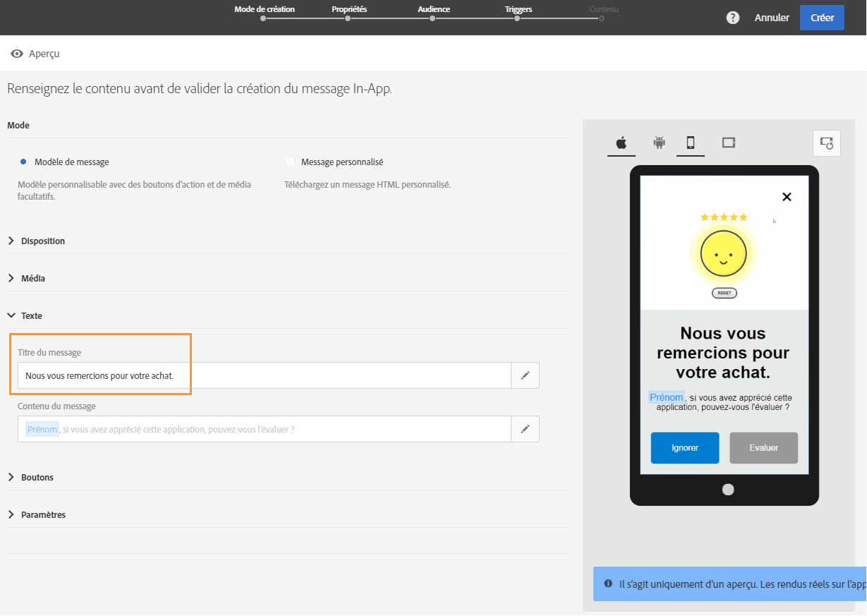
Task: Click the smiley face image in preview
Action: coord(724,254)
